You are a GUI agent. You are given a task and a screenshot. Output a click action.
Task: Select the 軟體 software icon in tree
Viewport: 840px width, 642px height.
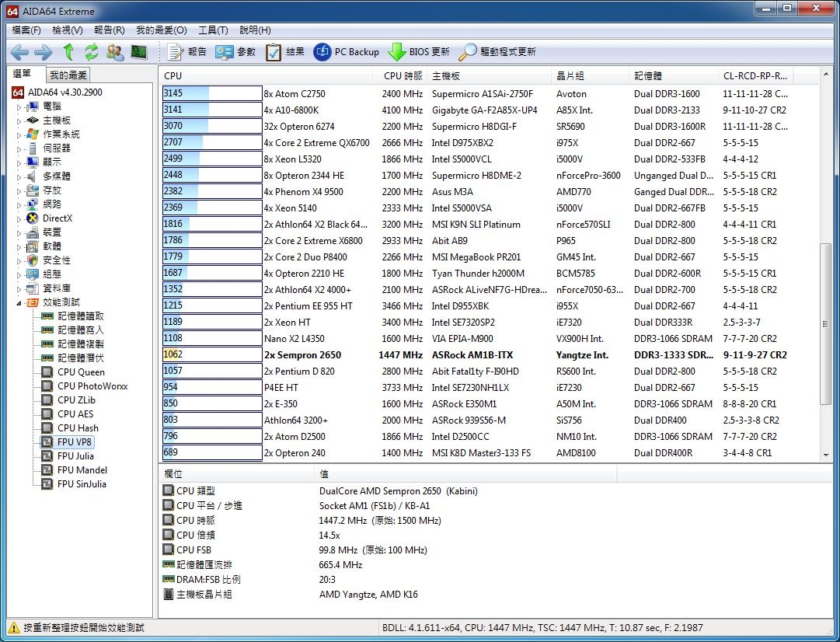(x=33, y=246)
